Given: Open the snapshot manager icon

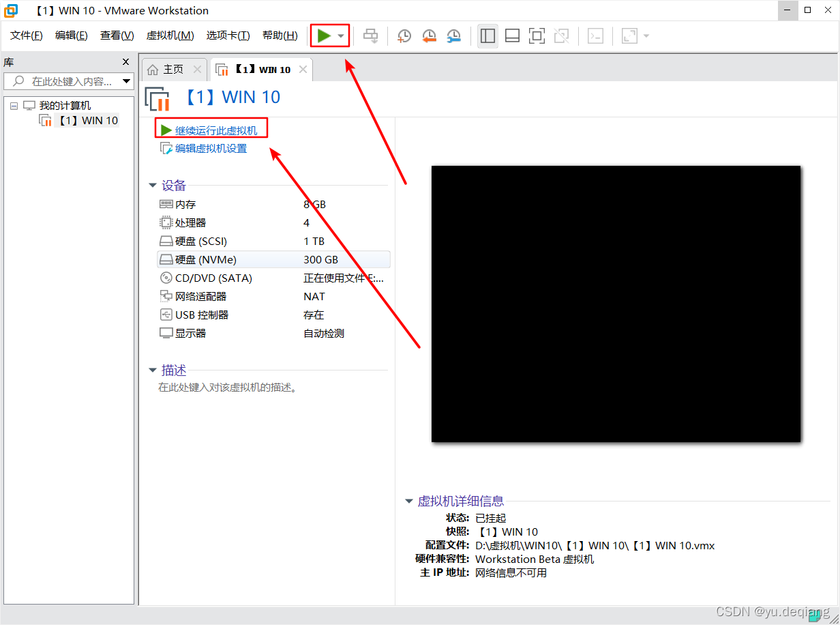Looking at the screenshot, I should coord(453,36).
